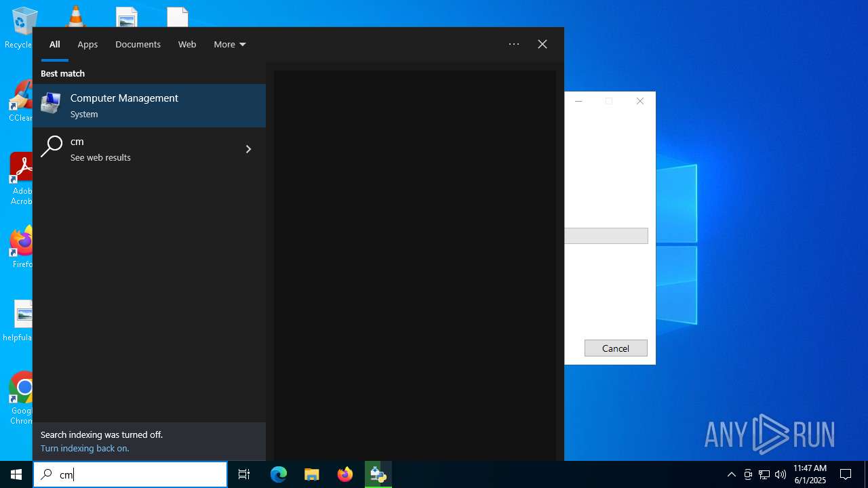The height and width of the screenshot is (488, 868).
Task: Select the VLC media player desktop icon
Action: coord(75,16)
